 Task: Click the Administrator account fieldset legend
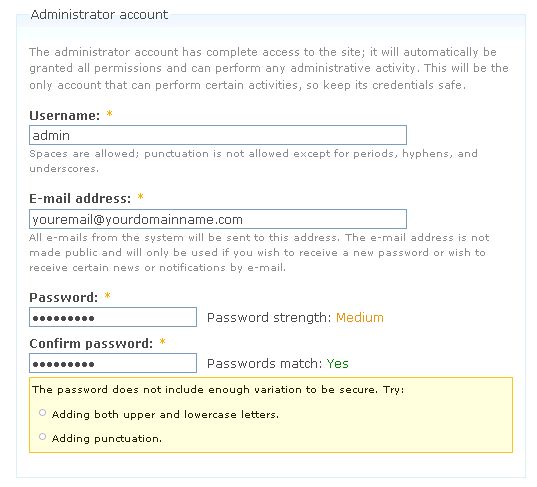click(99, 15)
